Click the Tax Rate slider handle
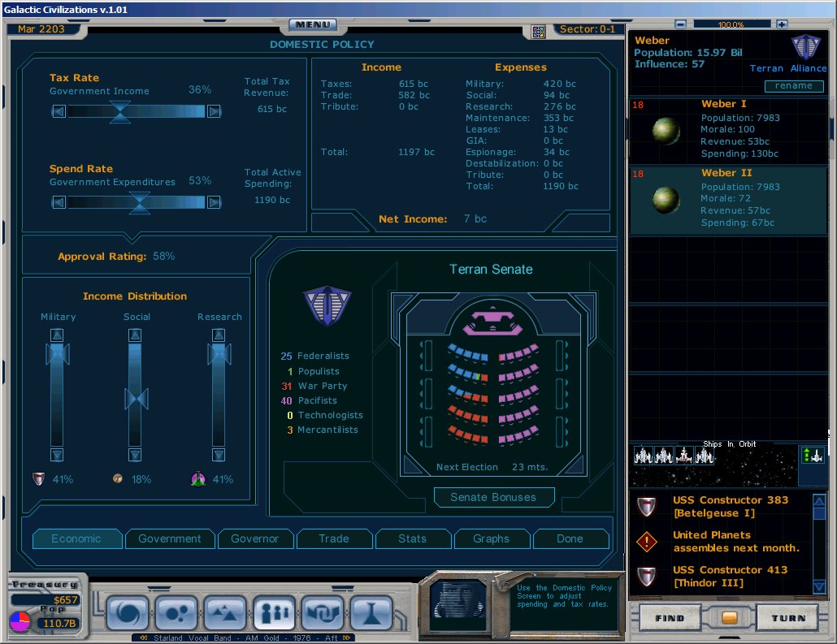Screen dimensions: 837x644 tap(120, 111)
